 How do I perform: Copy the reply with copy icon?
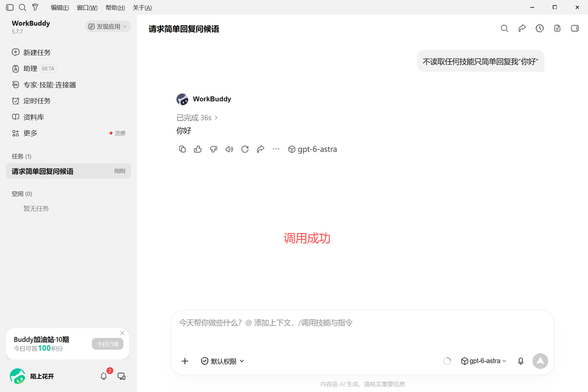tap(182, 149)
